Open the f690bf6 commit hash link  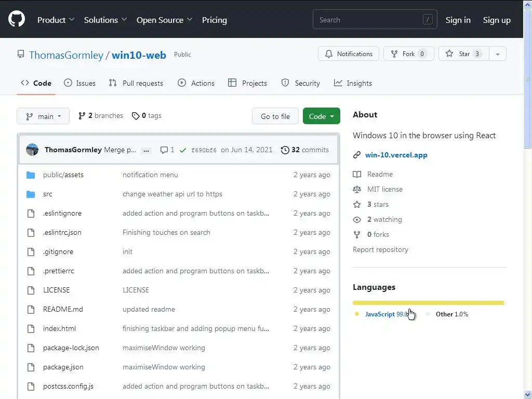(204, 150)
